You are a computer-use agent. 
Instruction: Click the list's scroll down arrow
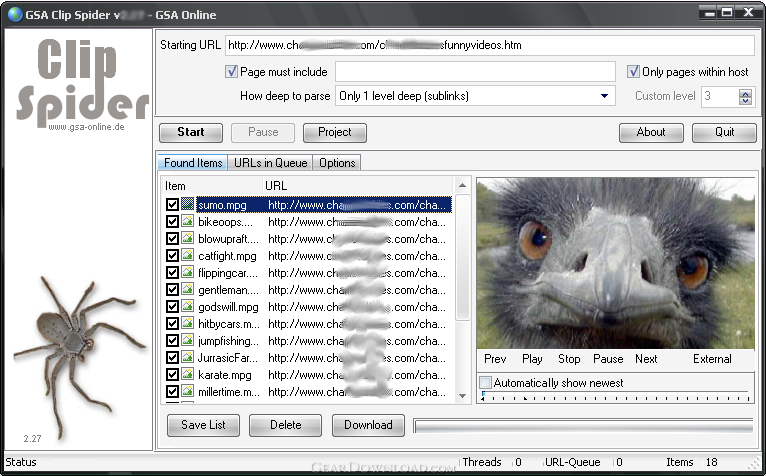462,396
